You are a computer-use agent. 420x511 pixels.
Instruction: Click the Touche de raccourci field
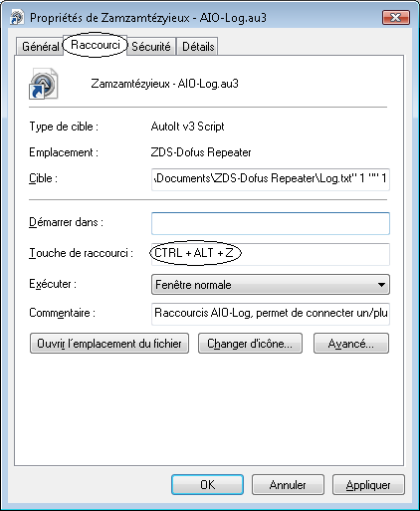(271, 254)
